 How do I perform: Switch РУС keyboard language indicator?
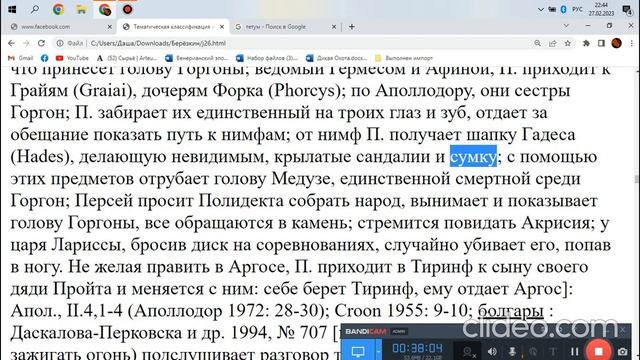tap(577, 9)
